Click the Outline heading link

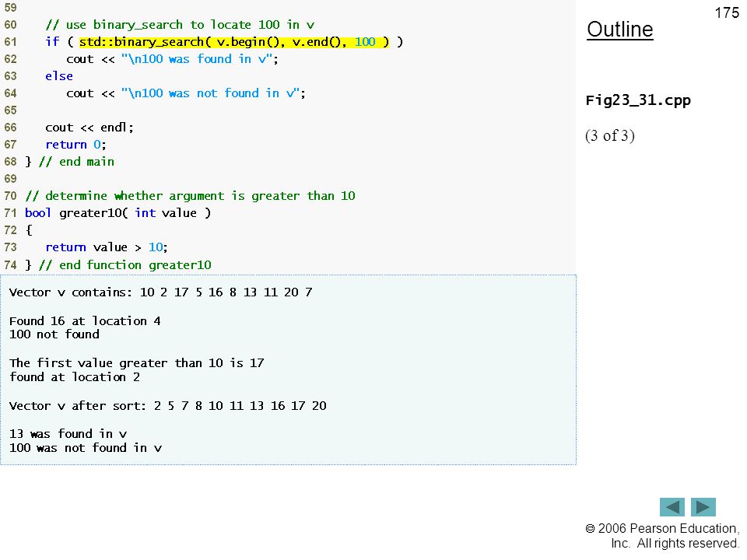(x=620, y=30)
